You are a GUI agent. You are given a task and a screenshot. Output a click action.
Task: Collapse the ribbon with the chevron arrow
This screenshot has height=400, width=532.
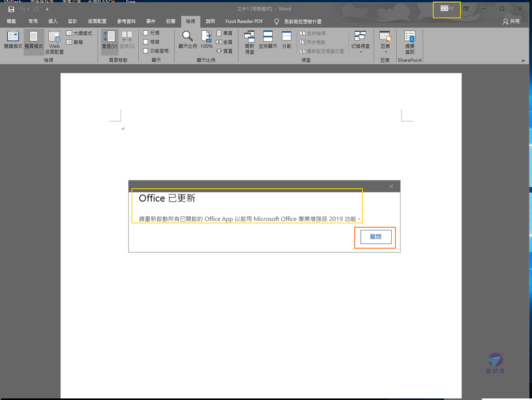point(523,61)
